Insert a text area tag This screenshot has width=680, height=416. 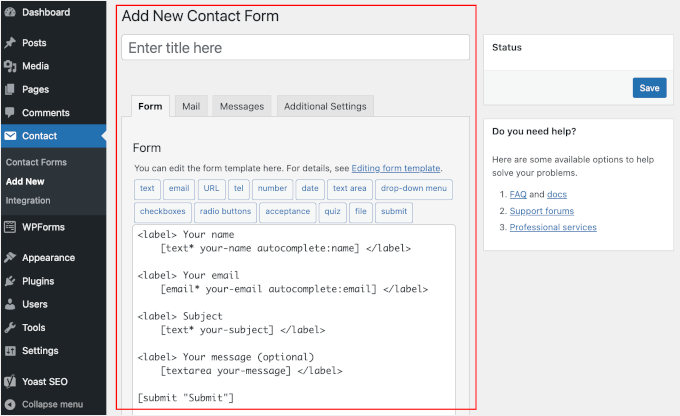pyautogui.click(x=350, y=188)
